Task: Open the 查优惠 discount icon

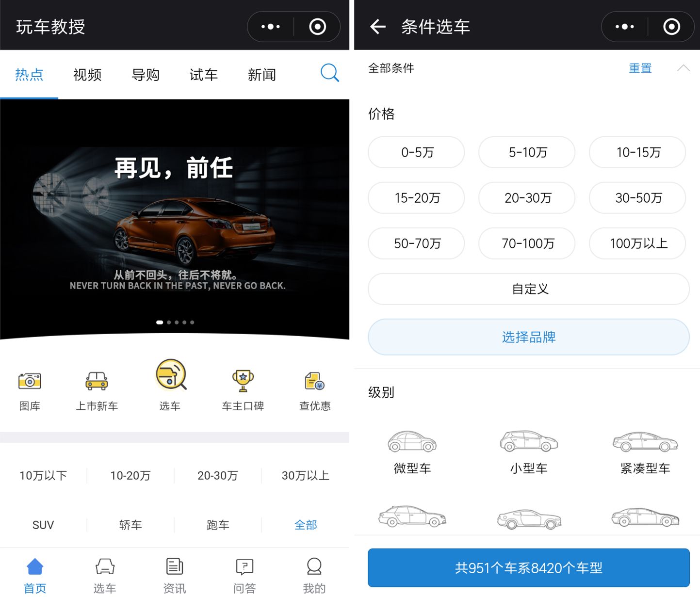Action: [314, 381]
